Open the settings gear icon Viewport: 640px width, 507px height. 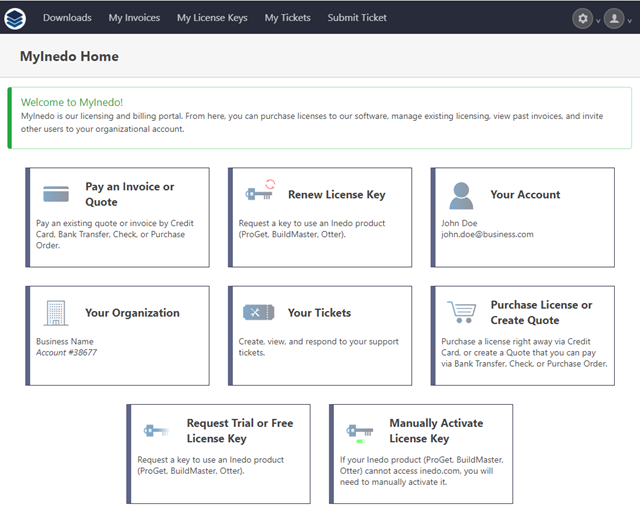tap(582, 18)
